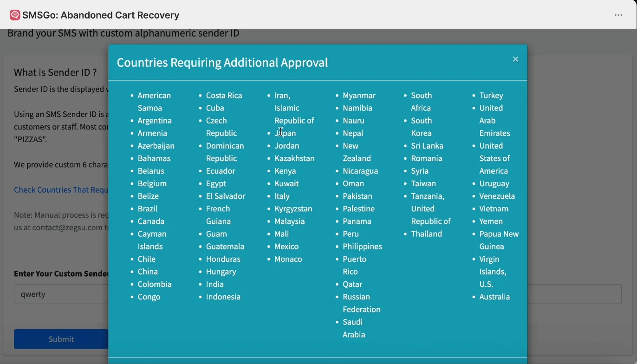Click United States of America entry
This screenshot has height=364, width=637.
[495, 158]
